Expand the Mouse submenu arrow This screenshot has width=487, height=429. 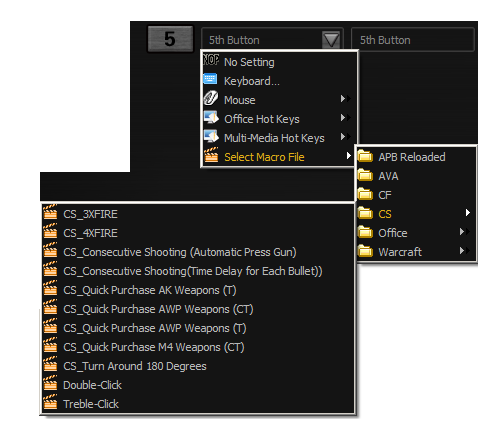(345, 99)
